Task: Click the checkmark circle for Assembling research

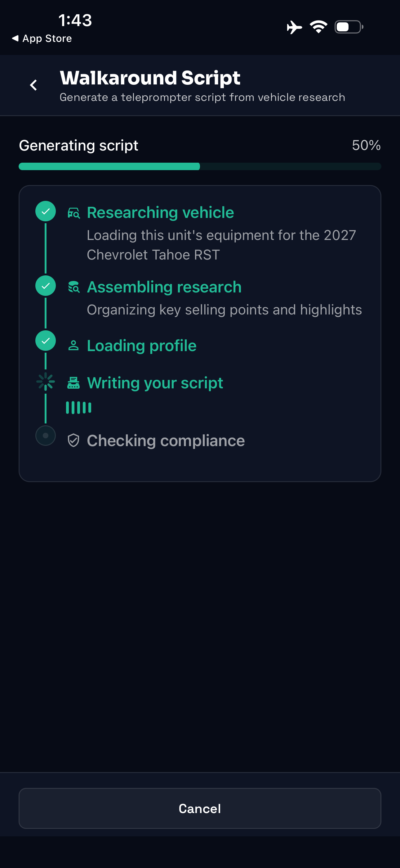Action: click(x=46, y=286)
